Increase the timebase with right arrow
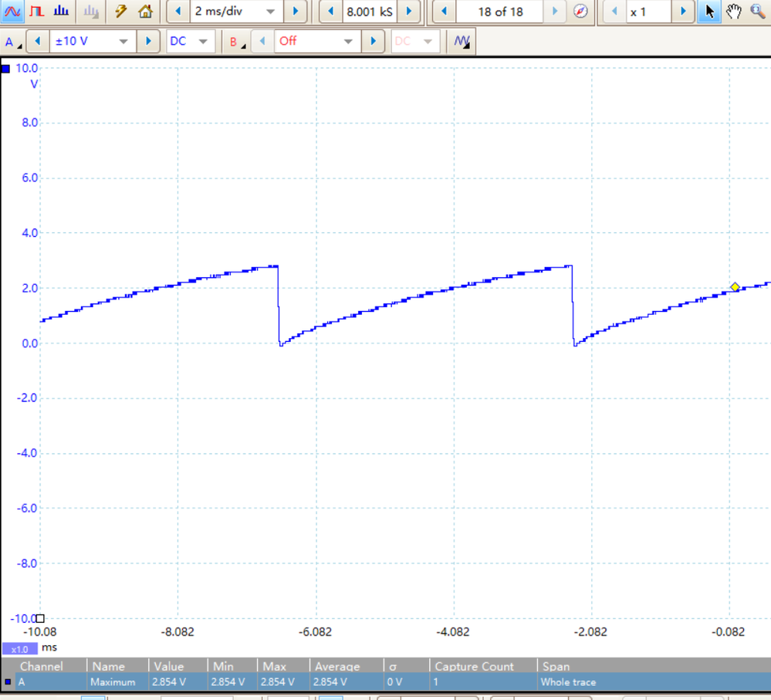 pyautogui.click(x=296, y=12)
